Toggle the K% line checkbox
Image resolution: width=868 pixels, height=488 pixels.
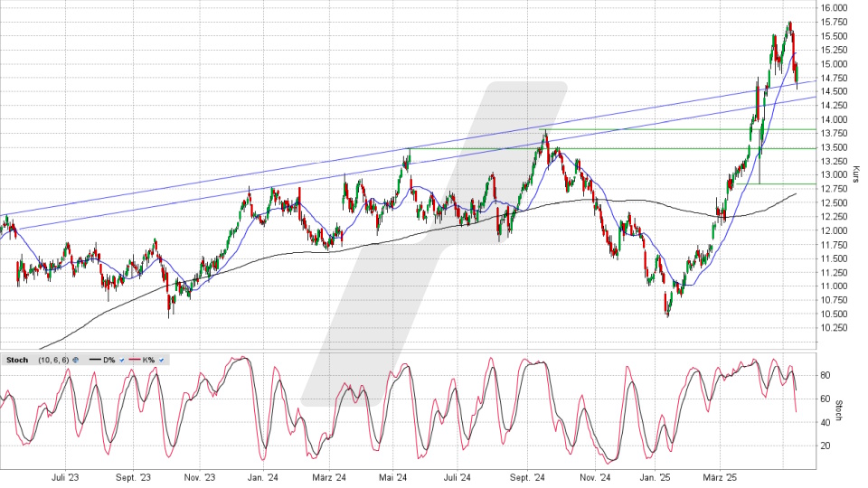[x=161, y=361]
